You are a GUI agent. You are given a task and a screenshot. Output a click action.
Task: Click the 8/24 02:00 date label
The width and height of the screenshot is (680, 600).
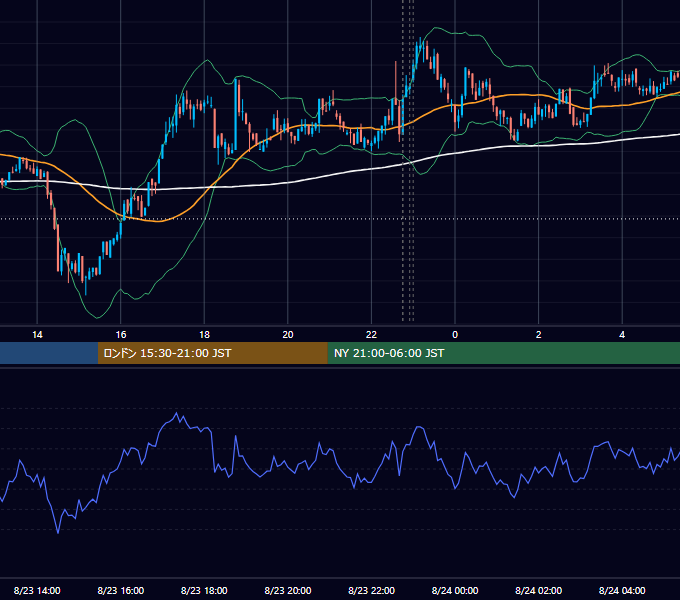click(x=539, y=590)
